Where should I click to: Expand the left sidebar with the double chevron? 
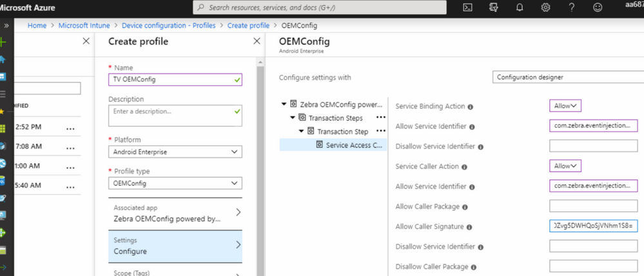click(x=6, y=25)
